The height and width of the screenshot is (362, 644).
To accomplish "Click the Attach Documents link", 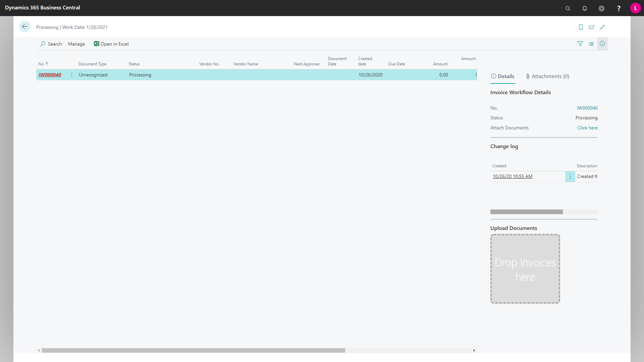I will click(x=587, y=128).
